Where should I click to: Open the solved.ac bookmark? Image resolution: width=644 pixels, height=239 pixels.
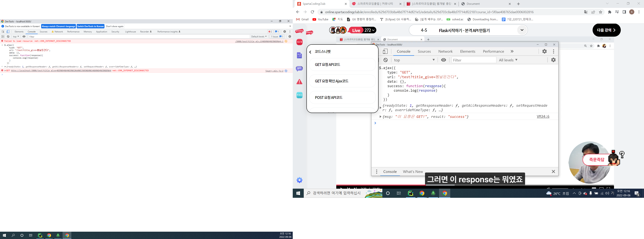(455, 19)
